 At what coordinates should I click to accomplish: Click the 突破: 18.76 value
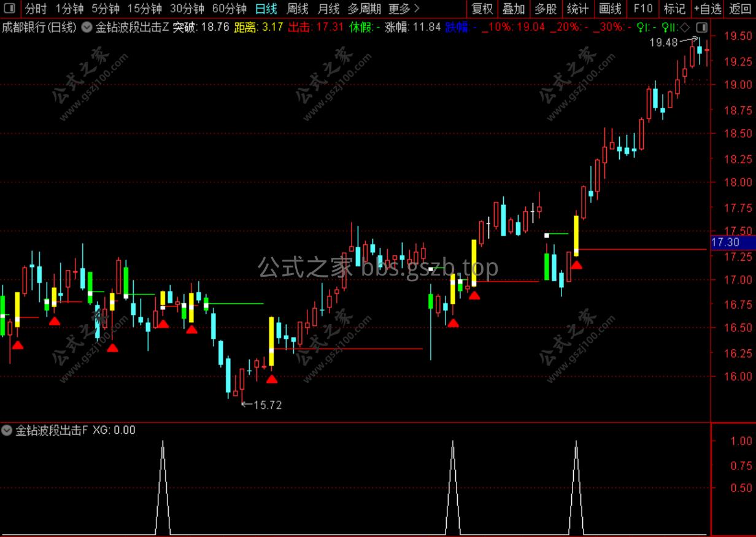pyautogui.click(x=201, y=27)
